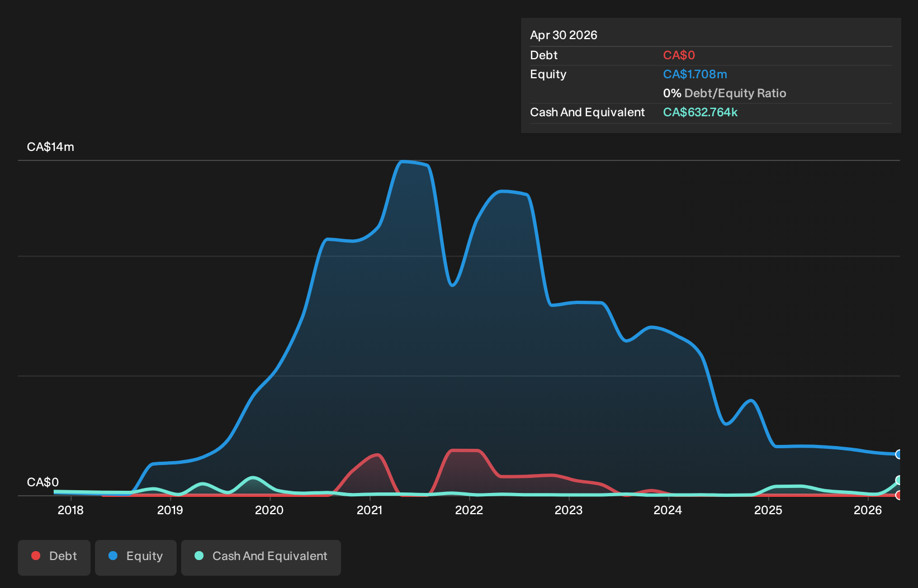Click the Equity row label in tooltip
This screenshot has width=918, height=588.
click(x=548, y=74)
